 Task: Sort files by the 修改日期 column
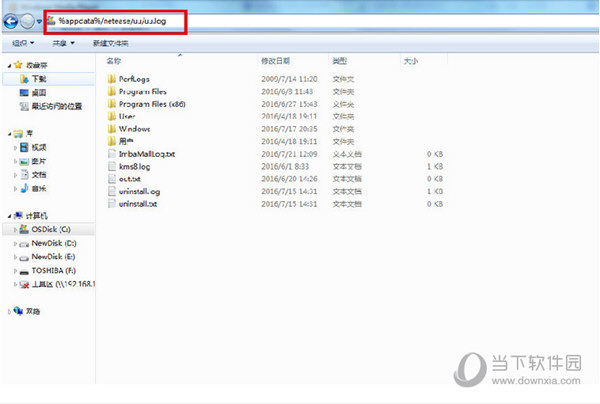click(x=274, y=61)
